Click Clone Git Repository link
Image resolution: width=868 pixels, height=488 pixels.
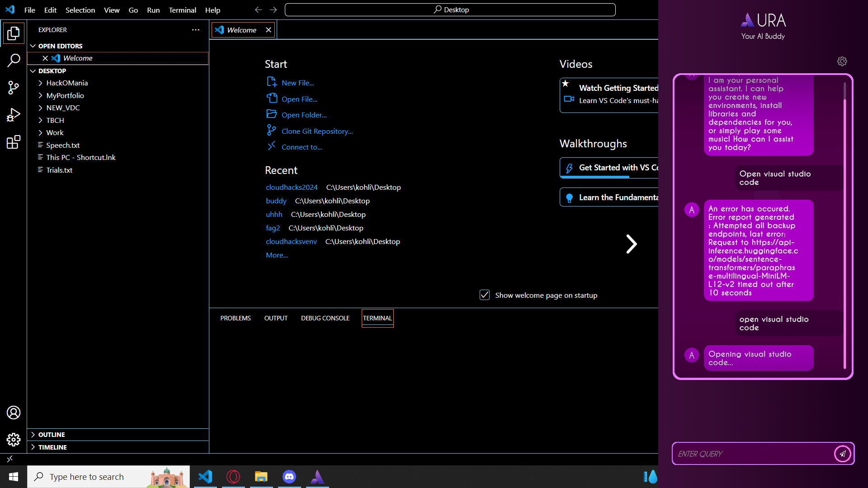pos(317,131)
